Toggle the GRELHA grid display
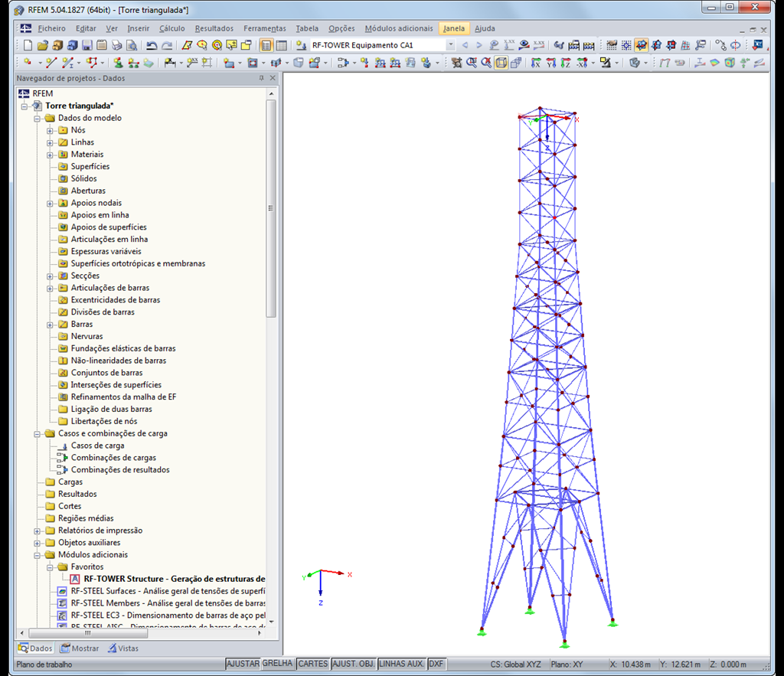784x676 pixels. (278, 664)
